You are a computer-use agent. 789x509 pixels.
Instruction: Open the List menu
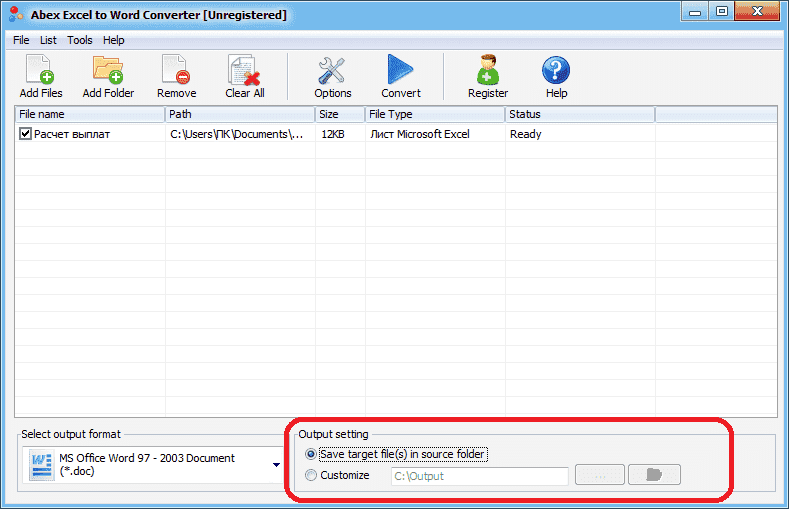tap(48, 40)
